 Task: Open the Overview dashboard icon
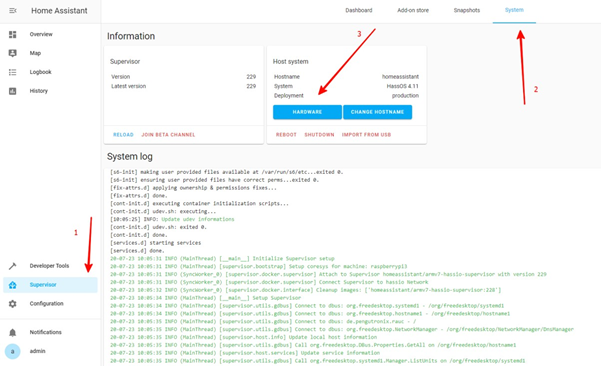point(13,34)
